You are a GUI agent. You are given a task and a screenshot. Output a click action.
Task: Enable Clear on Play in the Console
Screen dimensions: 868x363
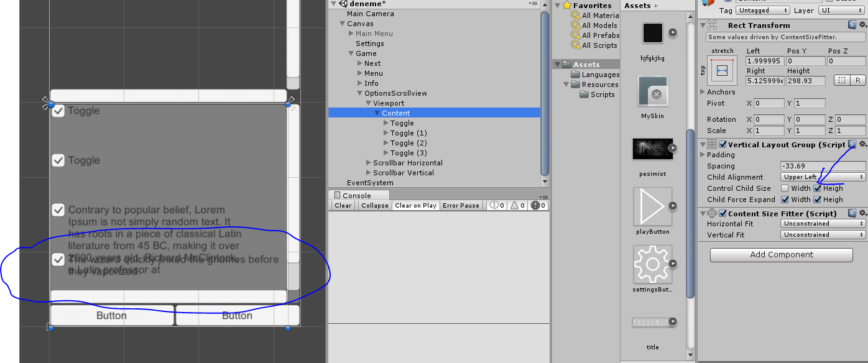415,205
